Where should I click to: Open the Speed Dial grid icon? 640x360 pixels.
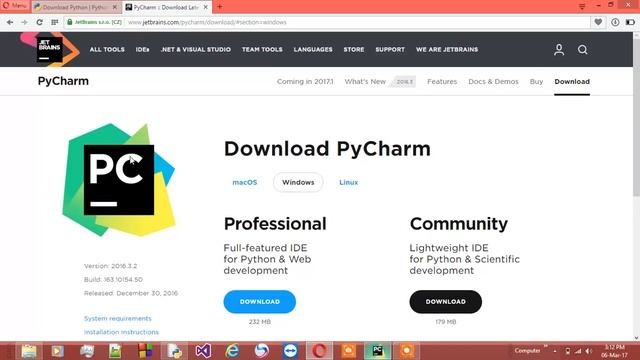coord(55,22)
